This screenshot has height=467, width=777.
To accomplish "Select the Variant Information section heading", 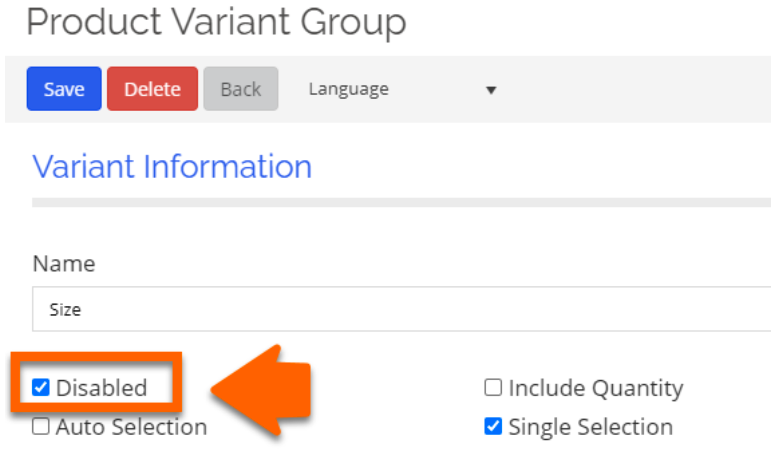I will 172,166.
